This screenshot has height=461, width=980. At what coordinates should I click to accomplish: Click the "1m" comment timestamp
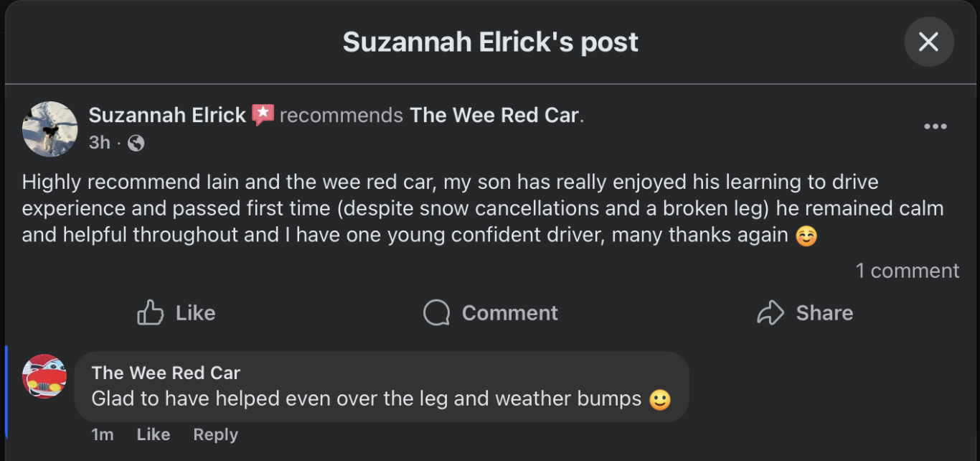point(103,434)
